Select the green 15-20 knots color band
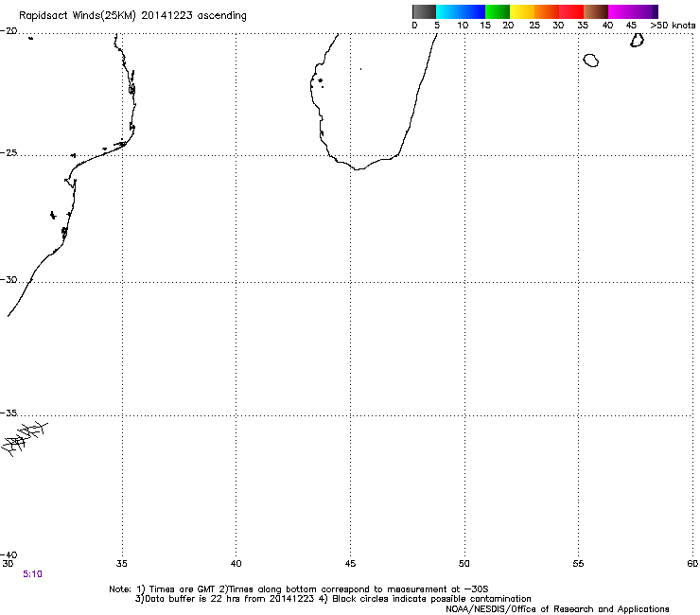This screenshot has height=615, width=700. point(498,11)
